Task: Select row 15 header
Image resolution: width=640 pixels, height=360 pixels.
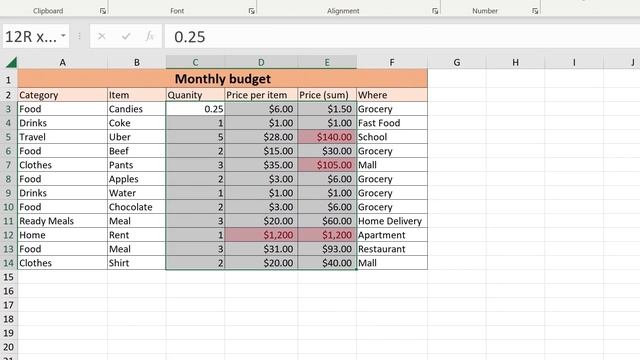Action: (9, 277)
